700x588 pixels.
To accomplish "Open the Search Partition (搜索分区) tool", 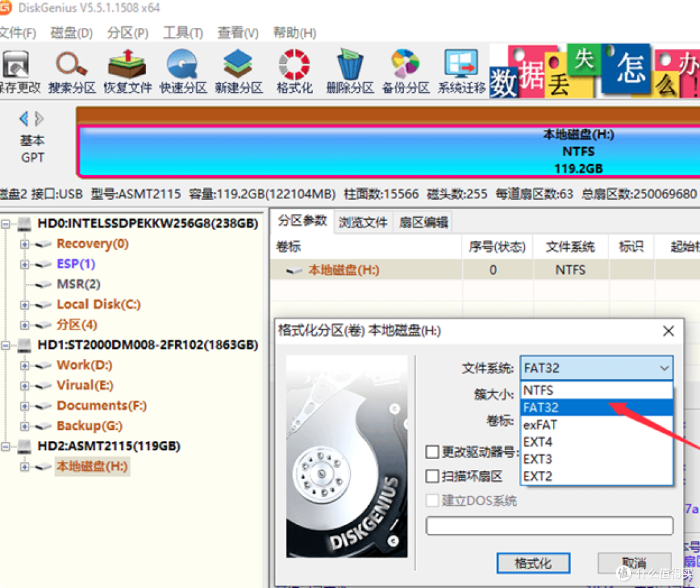I will click(71, 71).
